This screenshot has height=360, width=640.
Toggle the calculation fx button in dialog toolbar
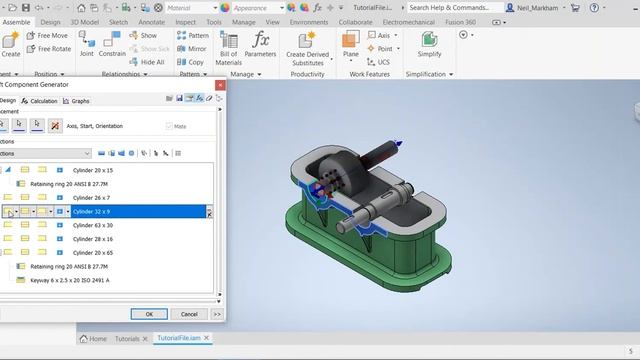point(199,98)
